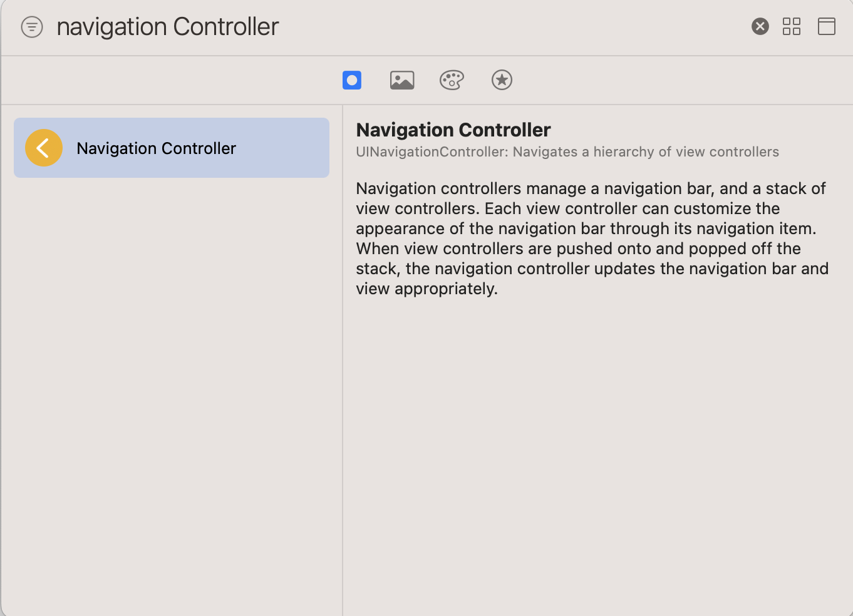Open the Color palette library tab

coord(452,80)
